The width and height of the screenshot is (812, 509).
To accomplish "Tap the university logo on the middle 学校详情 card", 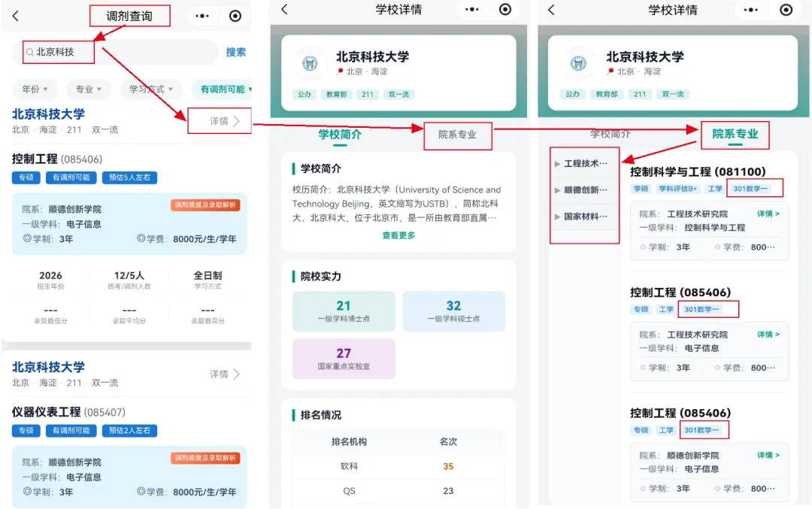I will (310, 64).
